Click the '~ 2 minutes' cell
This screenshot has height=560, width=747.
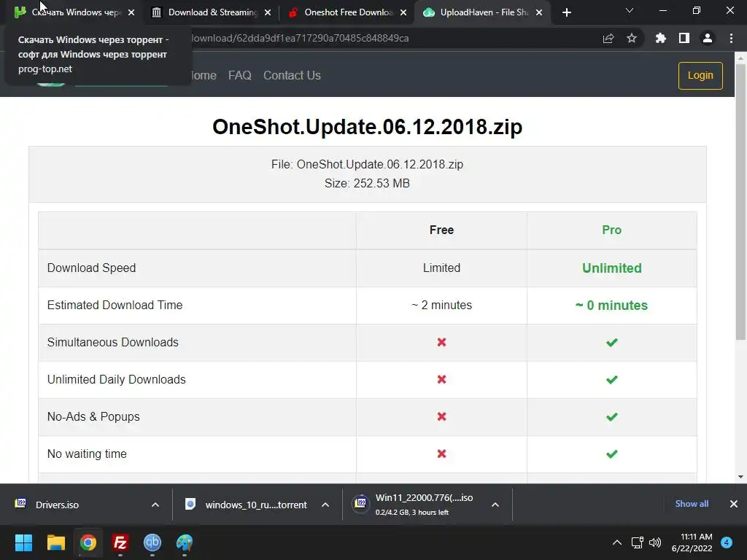tap(441, 306)
